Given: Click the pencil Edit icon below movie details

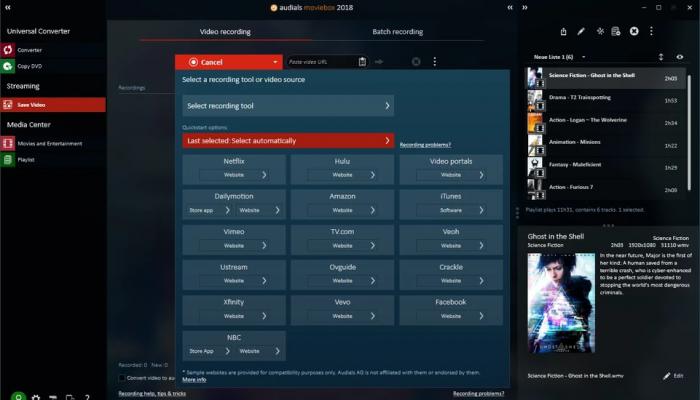Looking at the screenshot, I should [x=667, y=376].
